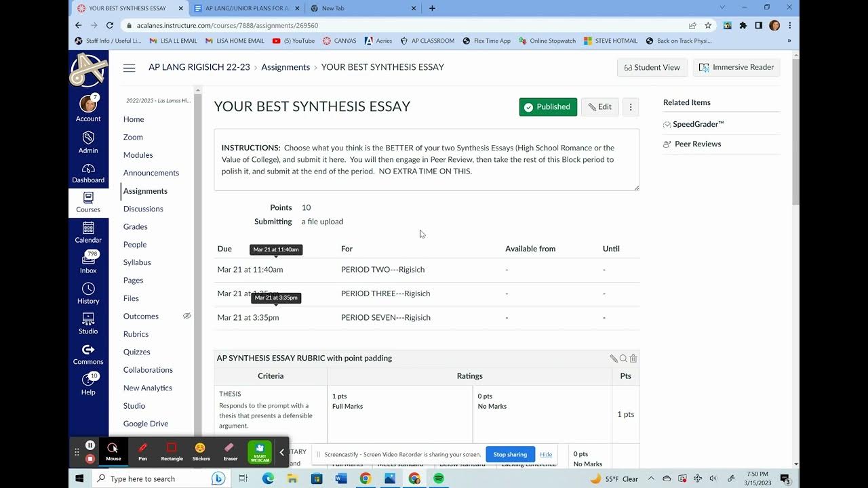Screen dimensions: 868x488
Task: Stop the Screencastify recording
Action: pos(90,459)
